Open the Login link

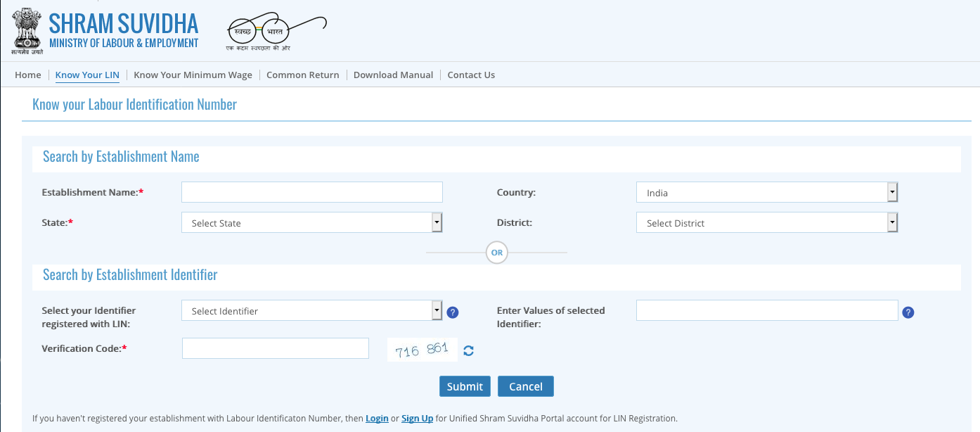[x=377, y=418]
